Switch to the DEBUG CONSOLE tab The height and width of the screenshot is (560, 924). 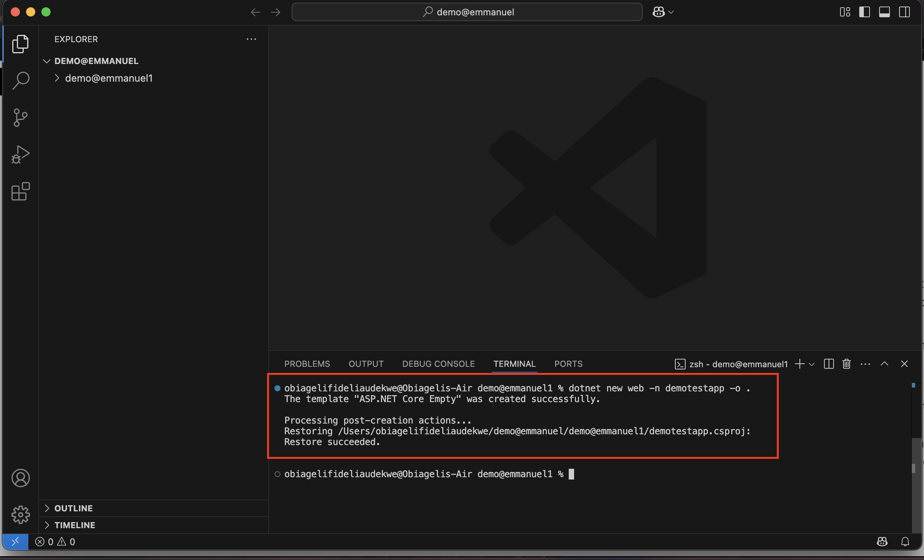(x=438, y=364)
